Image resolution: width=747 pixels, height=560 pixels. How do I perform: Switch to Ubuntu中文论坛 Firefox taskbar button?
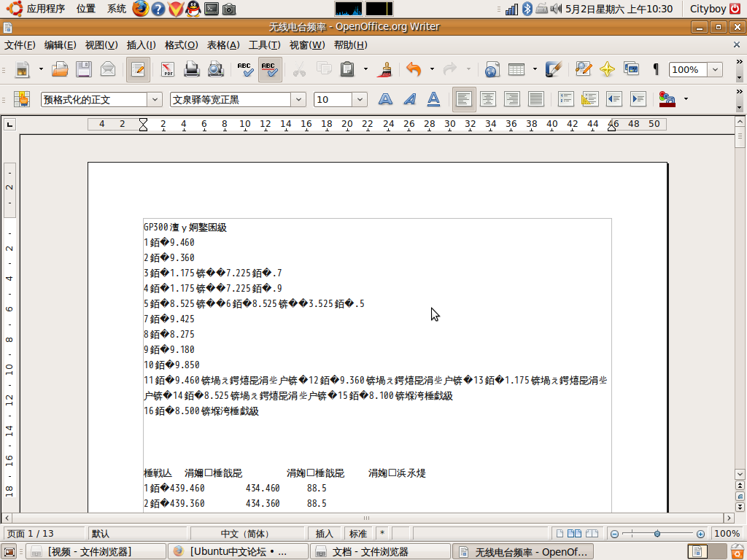239,551
